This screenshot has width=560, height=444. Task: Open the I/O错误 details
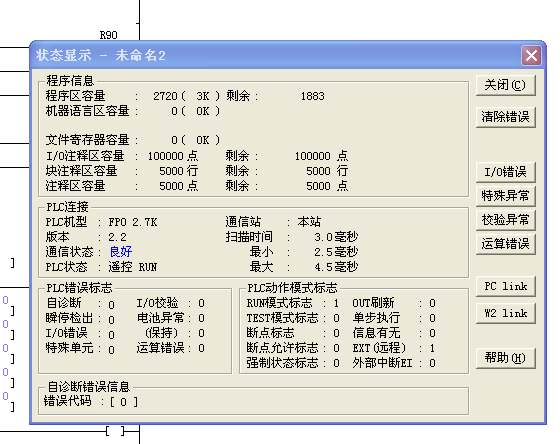click(x=505, y=172)
